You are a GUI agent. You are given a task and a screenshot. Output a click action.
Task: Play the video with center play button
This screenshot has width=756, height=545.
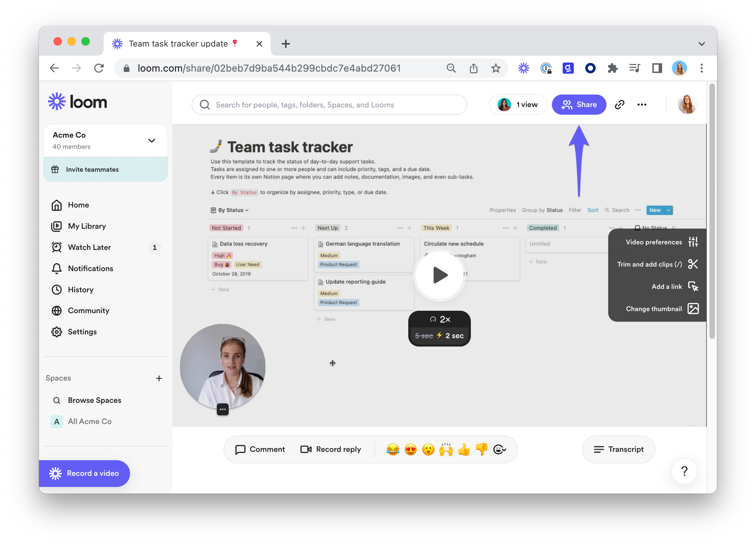[440, 275]
